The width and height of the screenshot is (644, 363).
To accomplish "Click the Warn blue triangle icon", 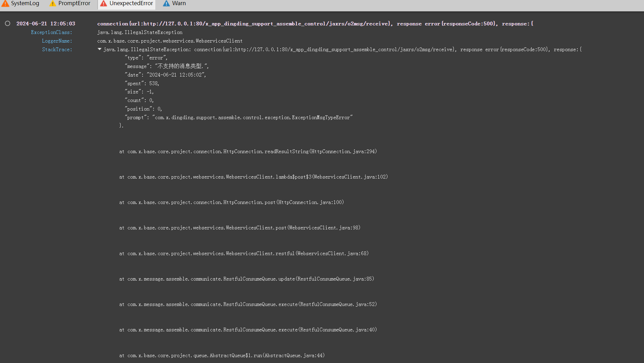I will point(166,3).
